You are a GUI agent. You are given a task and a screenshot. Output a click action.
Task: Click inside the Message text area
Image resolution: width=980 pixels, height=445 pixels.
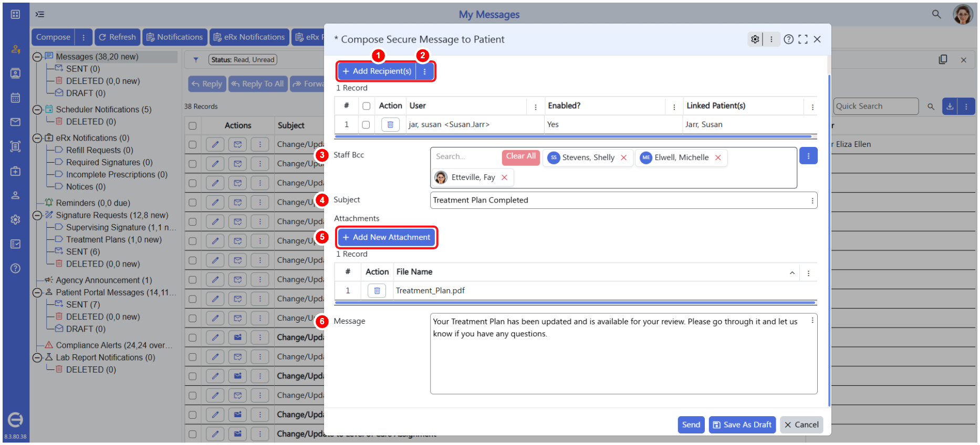coord(623,354)
